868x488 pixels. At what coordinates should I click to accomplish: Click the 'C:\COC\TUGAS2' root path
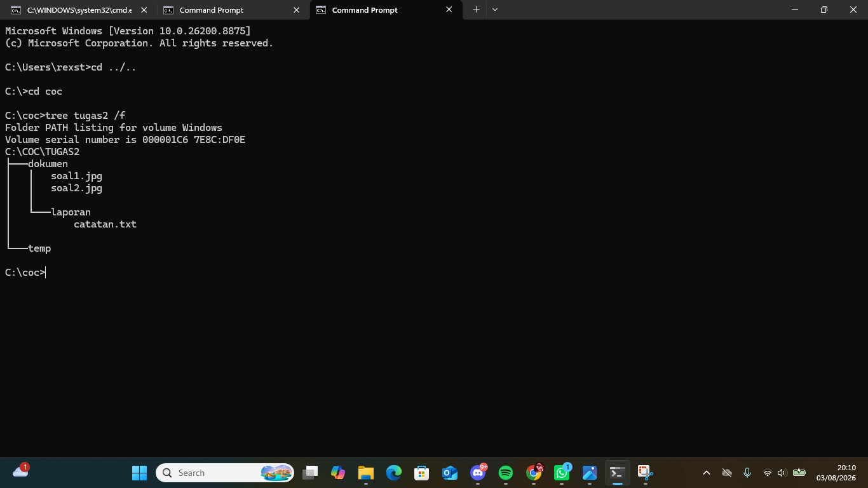click(42, 152)
